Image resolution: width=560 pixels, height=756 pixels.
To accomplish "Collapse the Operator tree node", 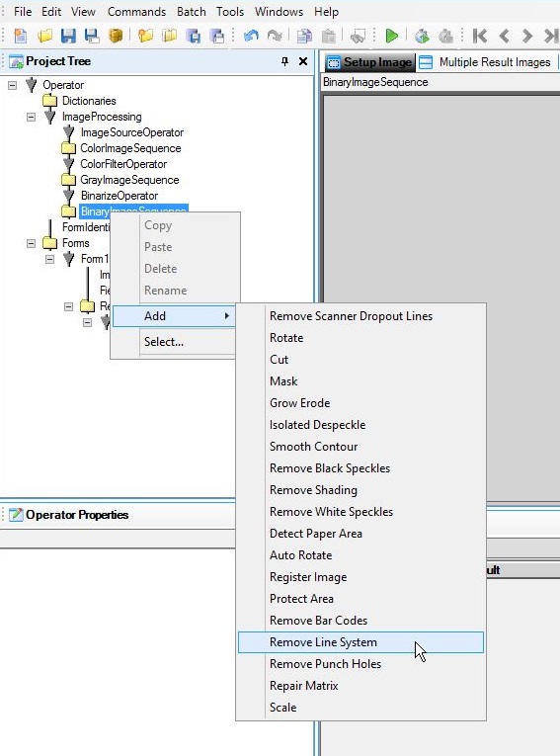I will [x=13, y=85].
